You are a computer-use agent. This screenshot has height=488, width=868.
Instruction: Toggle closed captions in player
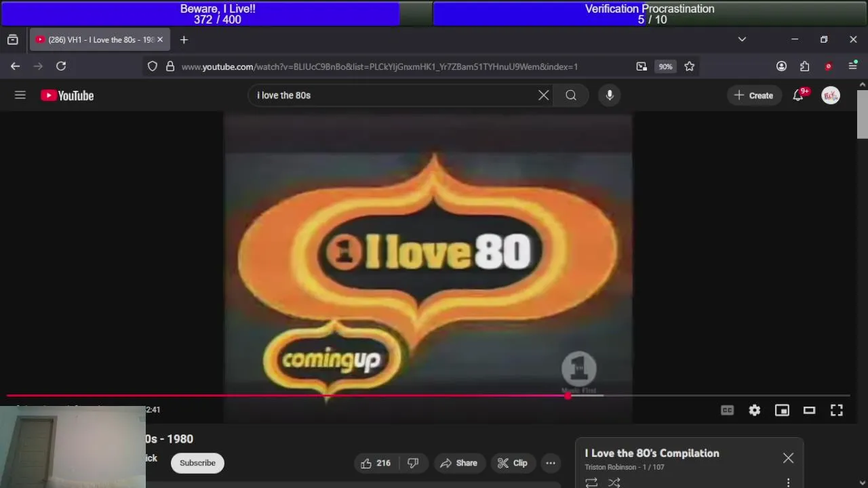point(727,410)
